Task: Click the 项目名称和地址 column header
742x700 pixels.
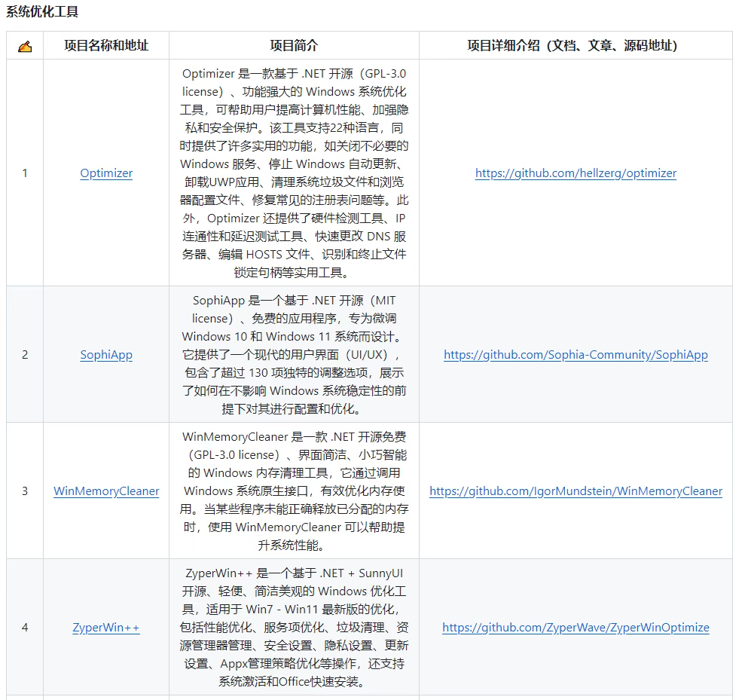Action: tap(106, 45)
